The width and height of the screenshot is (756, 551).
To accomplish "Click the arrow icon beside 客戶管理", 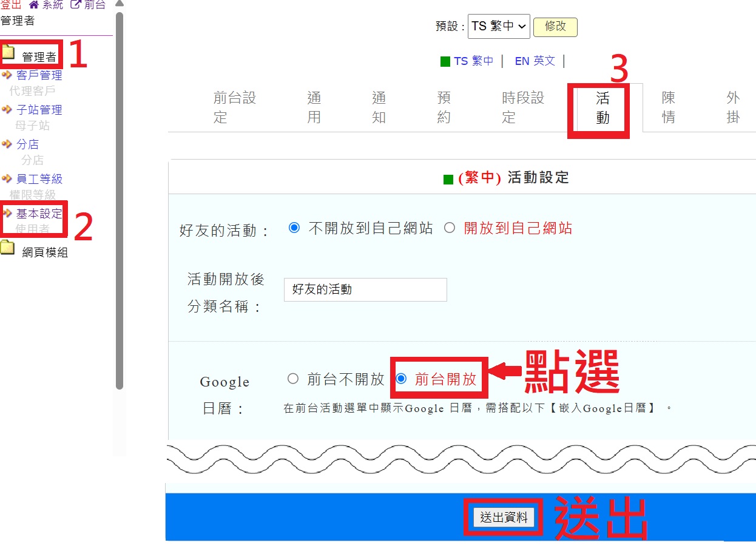I will 7,75.
